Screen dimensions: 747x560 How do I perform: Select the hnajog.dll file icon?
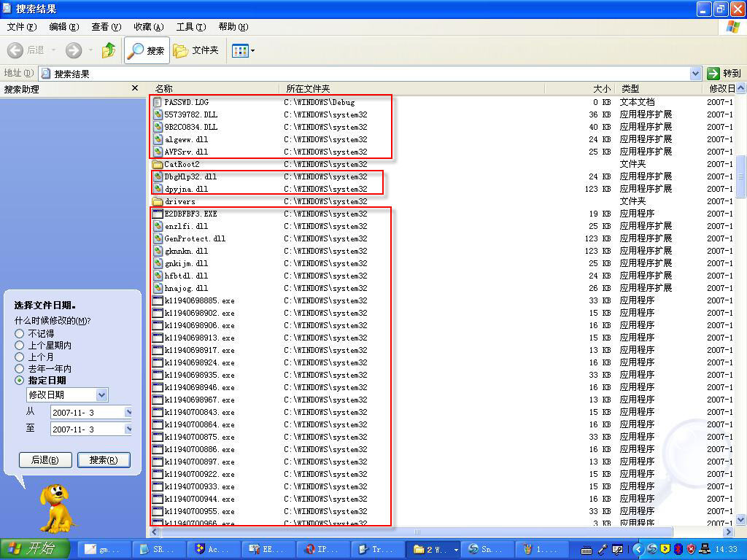pyautogui.click(x=158, y=287)
